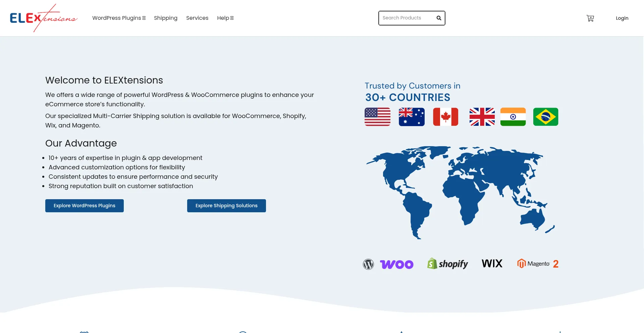This screenshot has height=333, width=644.
Task: Open the Shipping menu item
Action: click(166, 18)
